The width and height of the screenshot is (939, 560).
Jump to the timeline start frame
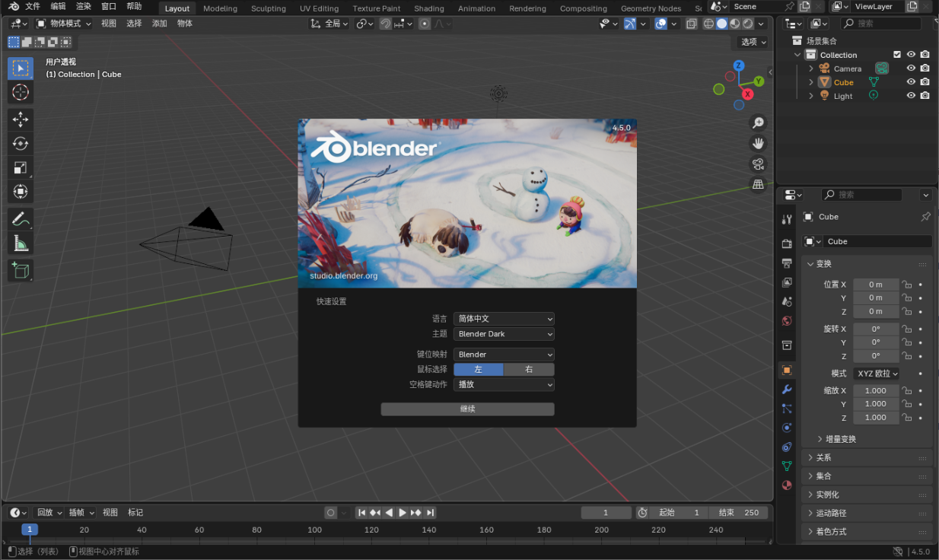point(362,513)
